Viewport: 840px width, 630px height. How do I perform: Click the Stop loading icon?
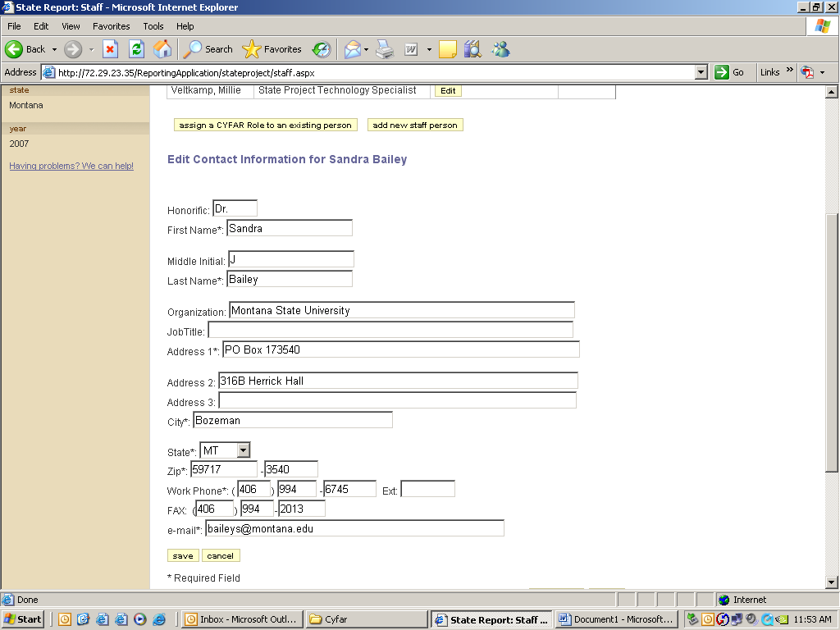click(x=111, y=49)
